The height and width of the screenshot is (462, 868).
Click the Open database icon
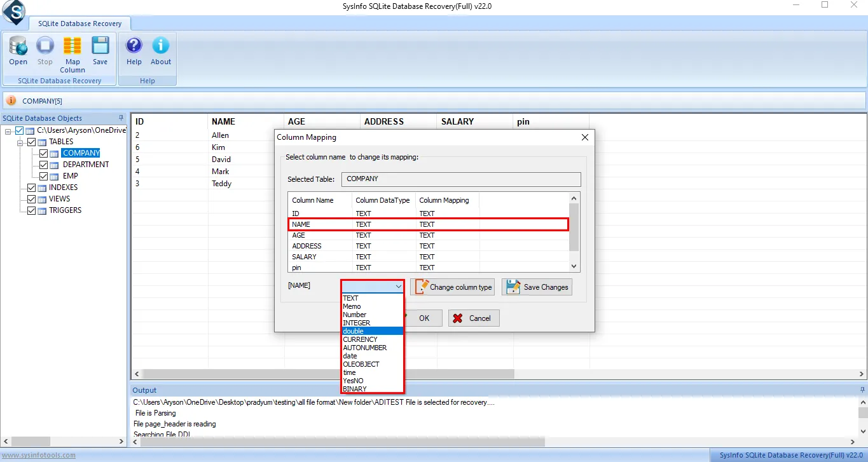pos(18,47)
